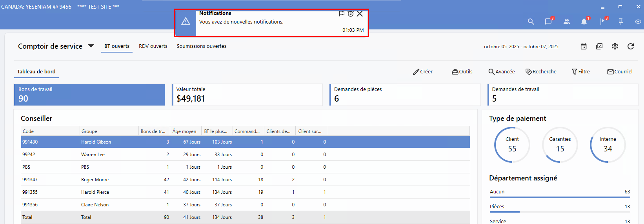Open the calendar date picker icon

pyautogui.click(x=584, y=46)
